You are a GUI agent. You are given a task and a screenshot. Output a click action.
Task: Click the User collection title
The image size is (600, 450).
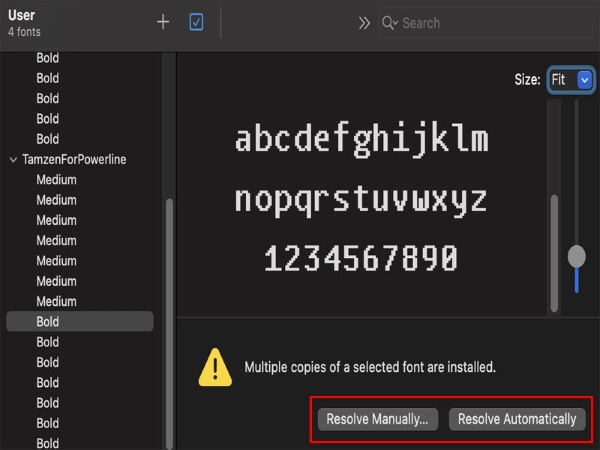point(22,16)
